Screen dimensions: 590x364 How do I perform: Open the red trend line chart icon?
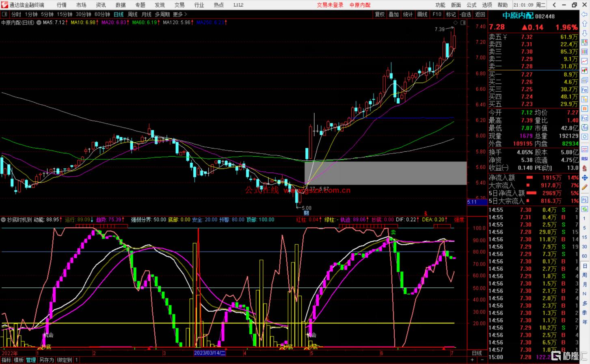click(585, 60)
